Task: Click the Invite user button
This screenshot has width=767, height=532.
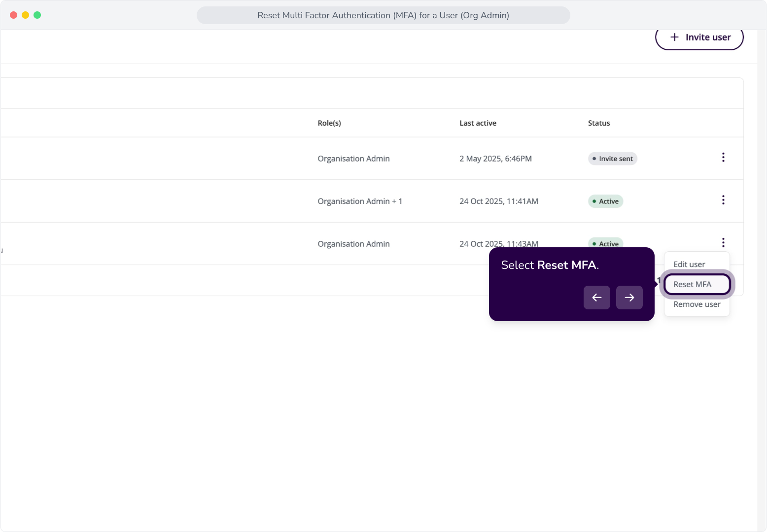Action: (699, 38)
